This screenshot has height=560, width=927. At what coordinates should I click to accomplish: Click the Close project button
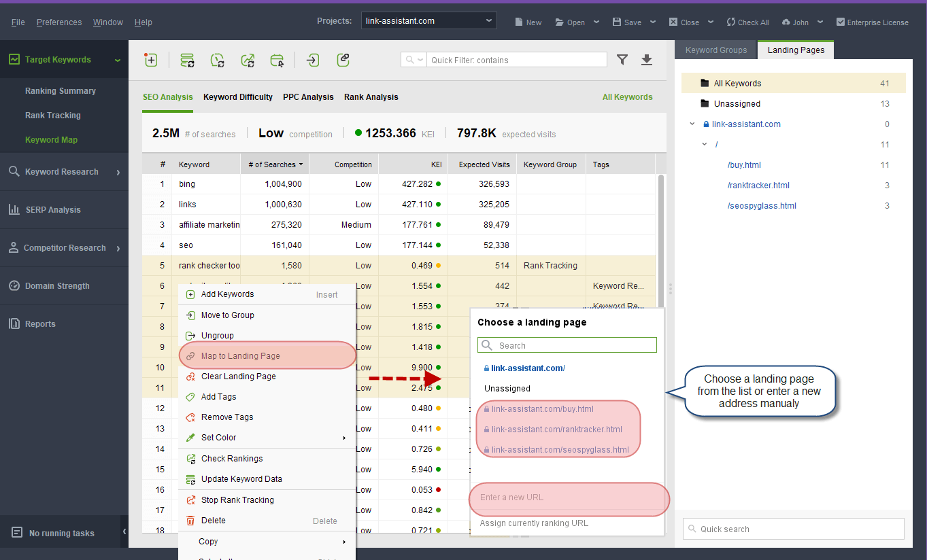[x=684, y=22]
